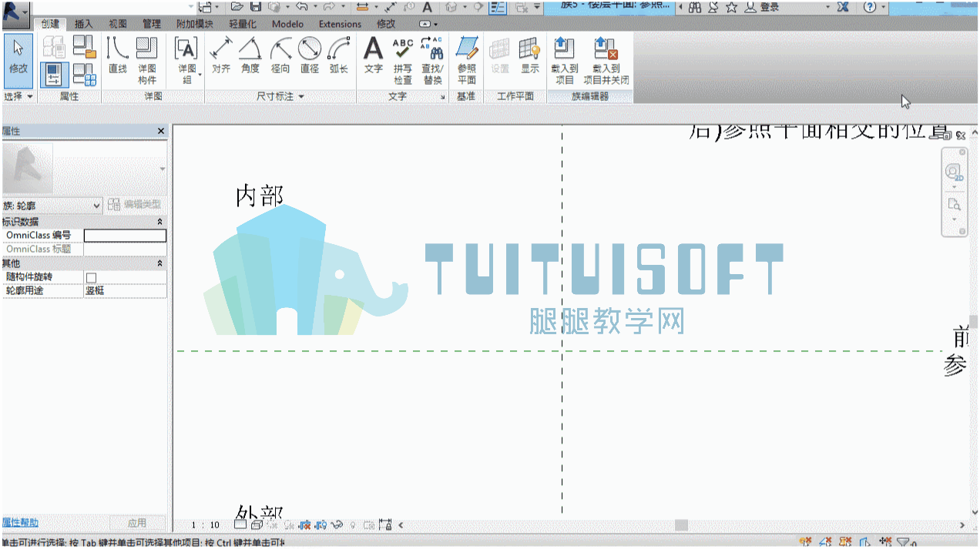
Task: Click the view scale 1 : 10 button
Action: (206, 525)
